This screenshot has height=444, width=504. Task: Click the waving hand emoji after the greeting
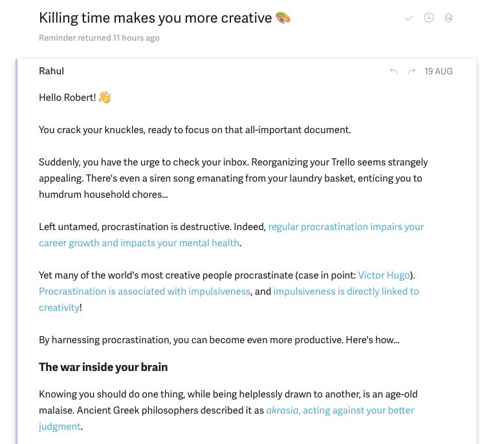tap(105, 98)
